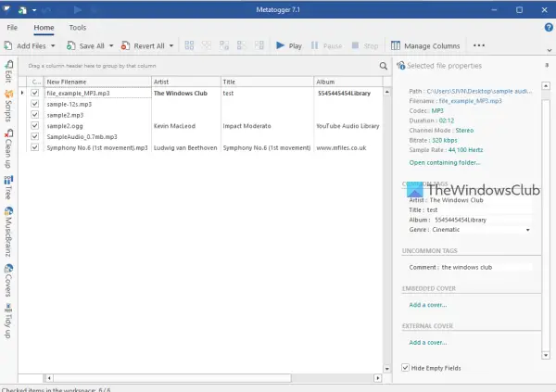Open the MusicBrainz side panel
The width and height of the screenshot is (556, 392).
(x=7, y=233)
